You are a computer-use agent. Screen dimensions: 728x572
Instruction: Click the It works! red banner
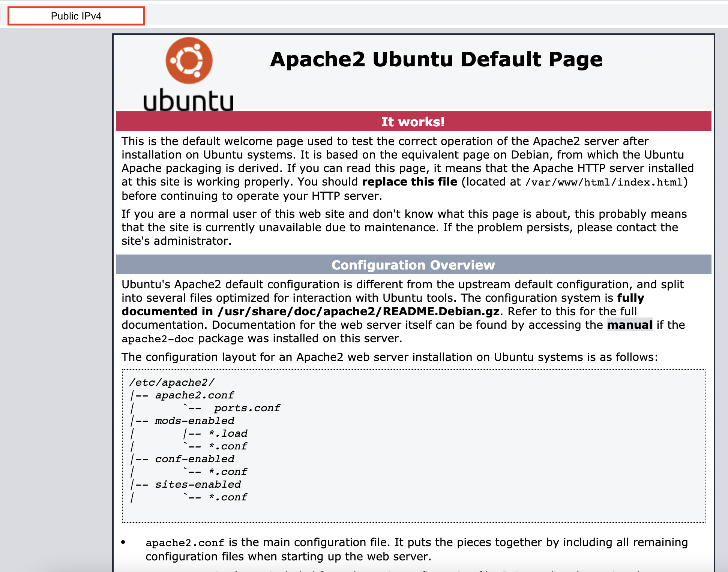click(413, 121)
